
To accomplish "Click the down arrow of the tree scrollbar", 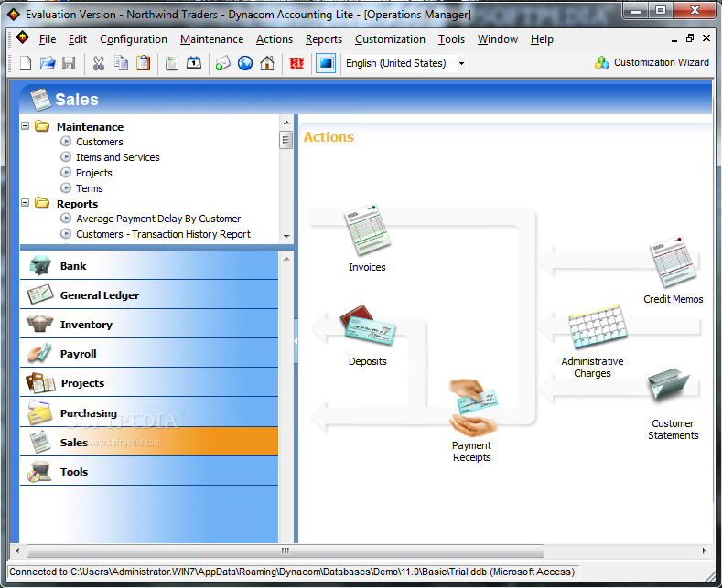I will (286, 237).
